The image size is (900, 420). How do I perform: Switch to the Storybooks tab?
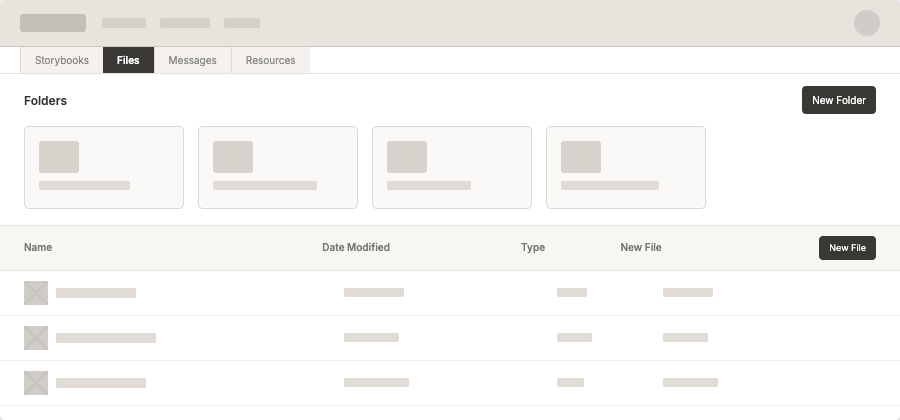pyautogui.click(x=62, y=60)
